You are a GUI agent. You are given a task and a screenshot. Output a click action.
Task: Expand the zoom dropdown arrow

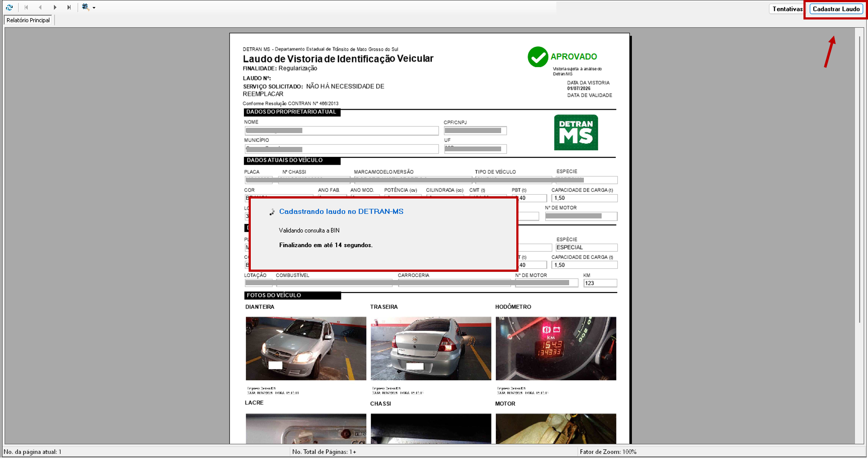[94, 8]
